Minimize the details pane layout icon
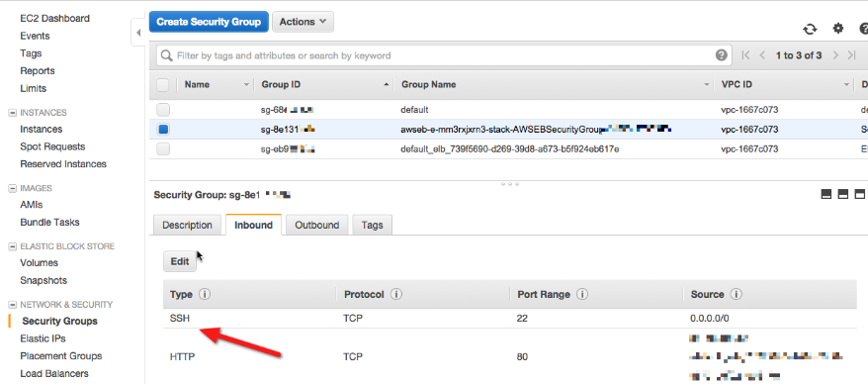This screenshot has width=868, height=384. click(826, 194)
